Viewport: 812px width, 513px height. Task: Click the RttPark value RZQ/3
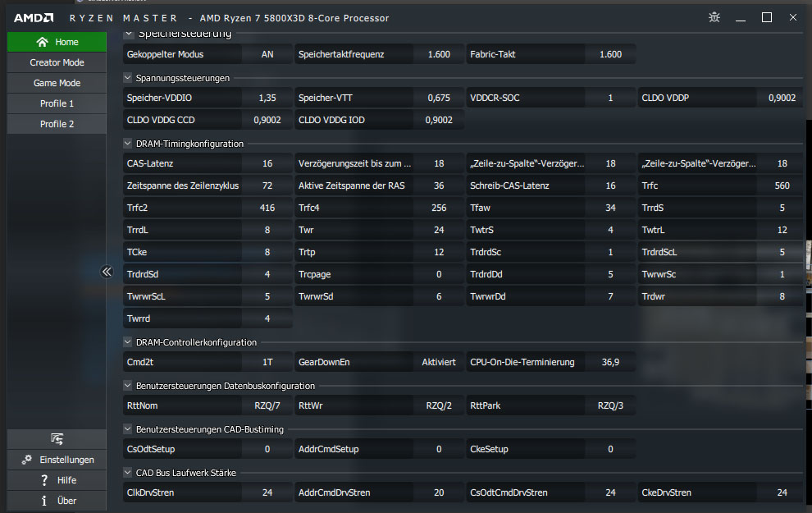610,405
